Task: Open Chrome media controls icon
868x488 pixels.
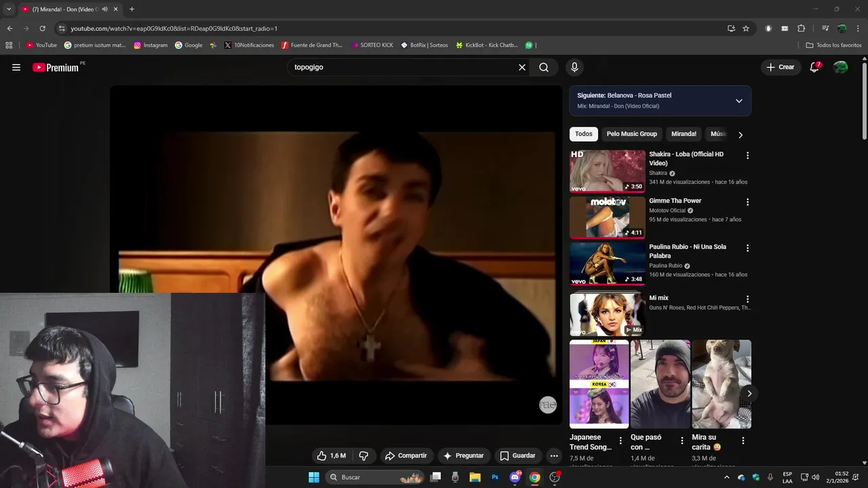Action: [x=825, y=28]
